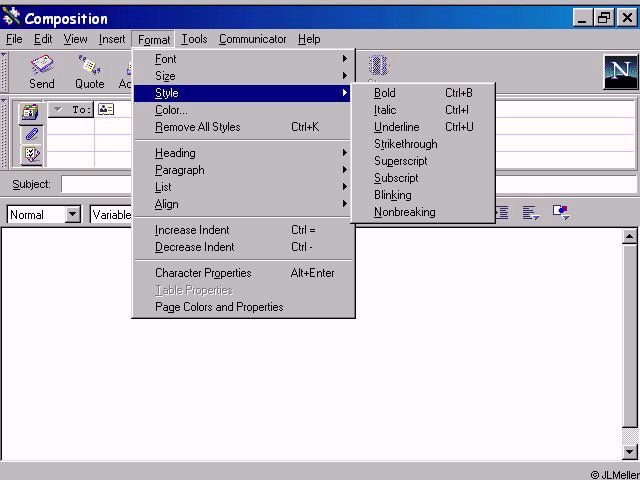Expand the Paragraph submenu
640x480 pixels.
point(243,170)
